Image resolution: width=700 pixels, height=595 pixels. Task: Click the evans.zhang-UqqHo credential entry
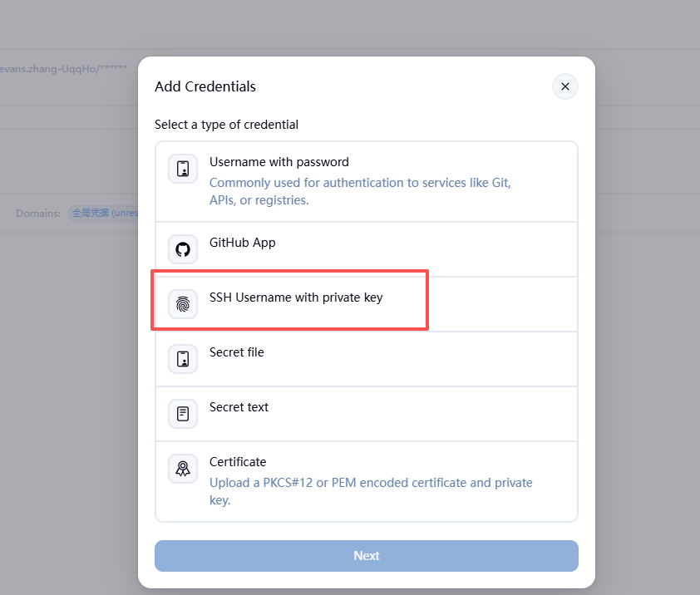[x=63, y=69]
